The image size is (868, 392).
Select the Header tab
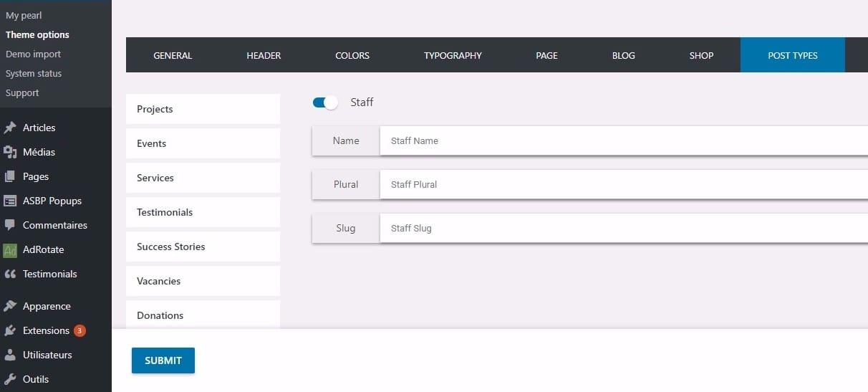(x=264, y=55)
